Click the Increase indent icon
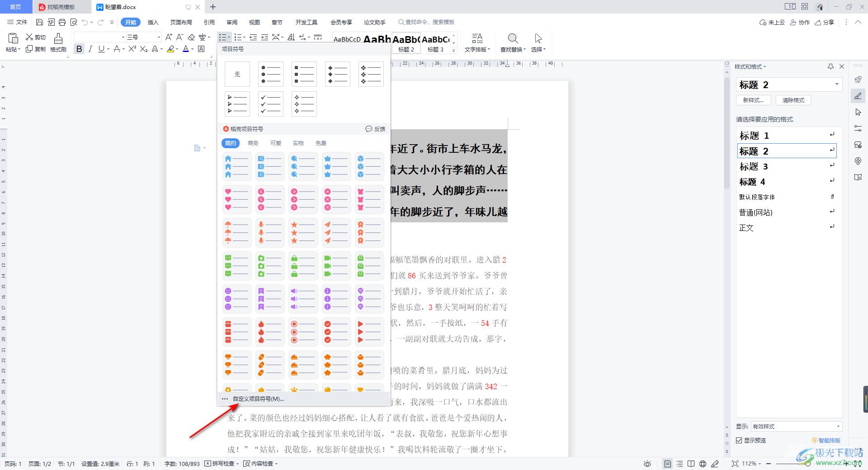 (264, 37)
